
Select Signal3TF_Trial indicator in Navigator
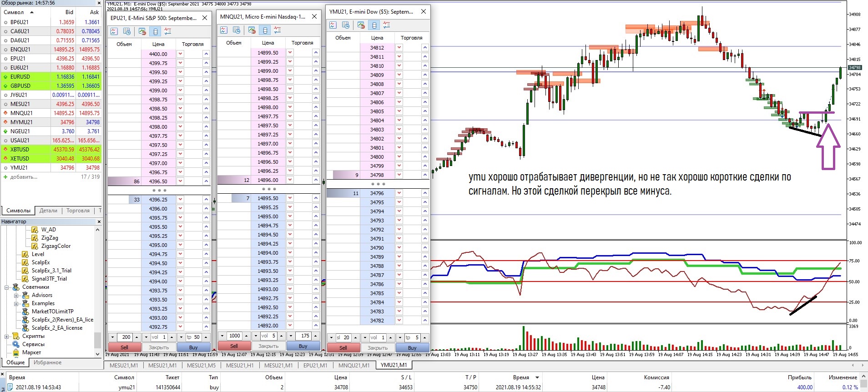pyautogui.click(x=49, y=279)
